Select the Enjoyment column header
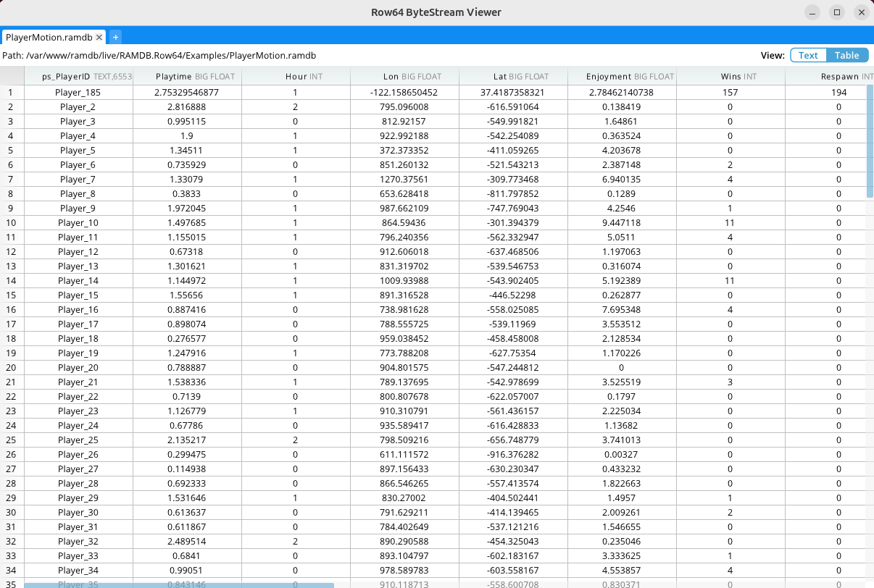Image resolution: width=874 pixels, height=588 pixels. [622, 76]
